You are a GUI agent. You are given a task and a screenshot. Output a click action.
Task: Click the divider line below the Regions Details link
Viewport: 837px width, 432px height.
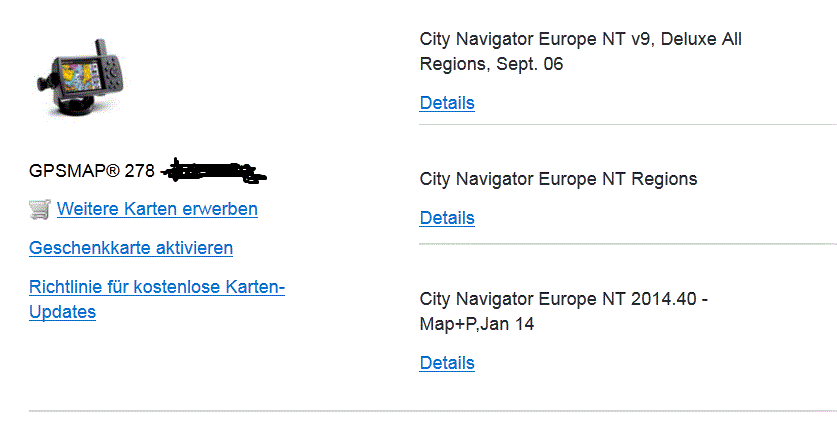pos(627,243)
